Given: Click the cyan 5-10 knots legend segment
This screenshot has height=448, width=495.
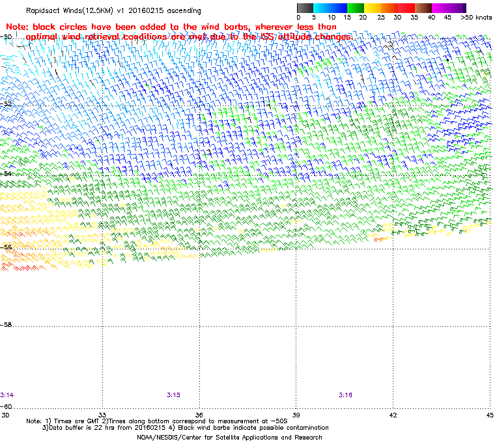Looking at the screenshot, I should click(x=322, y=8).
